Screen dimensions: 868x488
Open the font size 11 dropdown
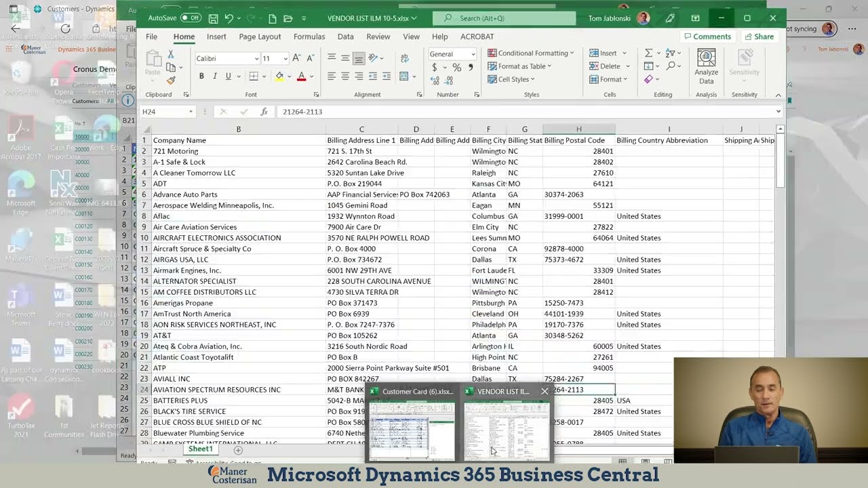(x=285, y=59)
